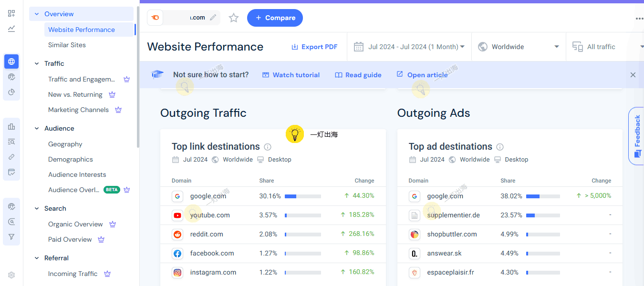This screenshot has height=286, width=644.
Task: Dismiss the getting-started banner with the X
Action: coord(633,75)
